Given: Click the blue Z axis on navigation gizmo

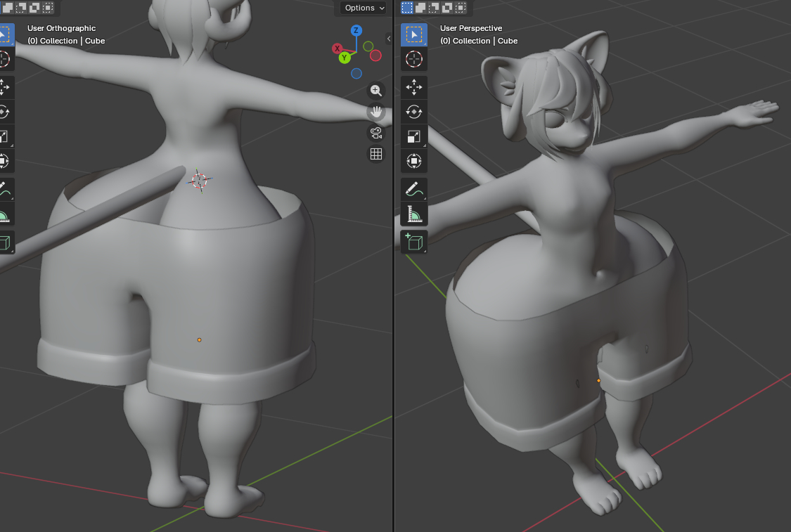Looking at the screenshot, I should pos(356,30).
